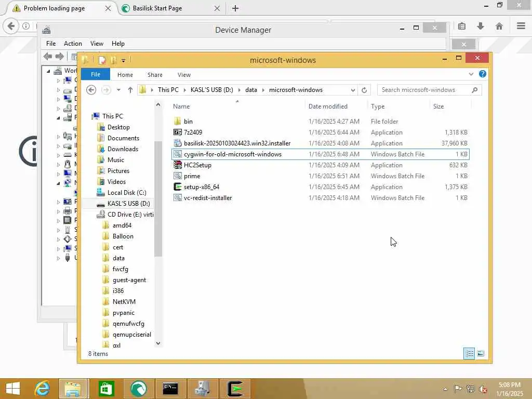This screenshot has height=399, width=532.
Task: Open Command Prompt from taskbar
Action: (x=170, y=389)
